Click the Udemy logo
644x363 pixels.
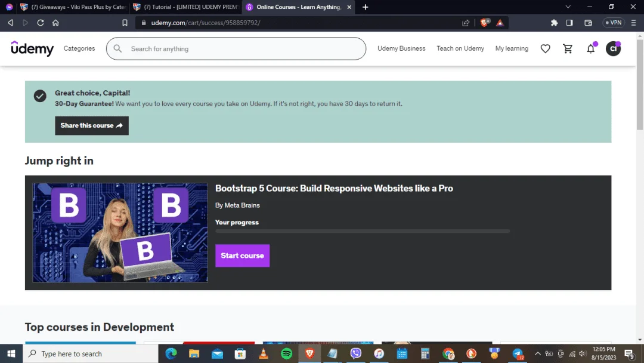[32, 48]
